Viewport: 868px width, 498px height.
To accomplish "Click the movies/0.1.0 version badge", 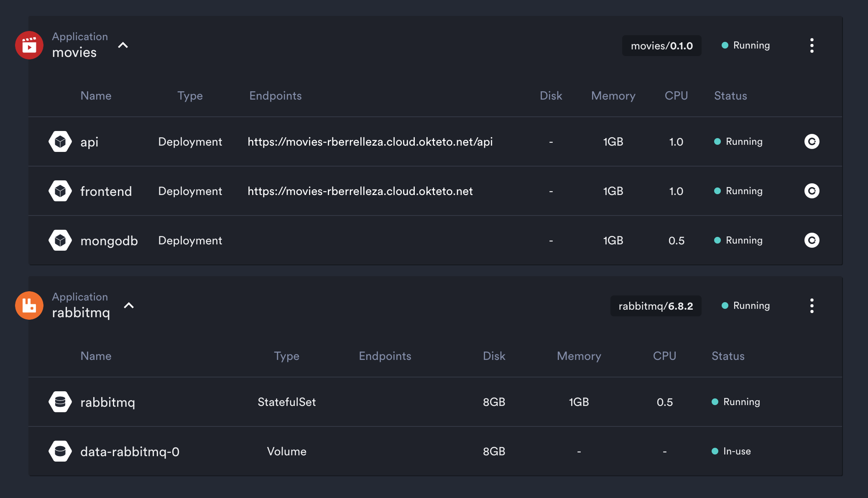I will (x=662, y=46).
